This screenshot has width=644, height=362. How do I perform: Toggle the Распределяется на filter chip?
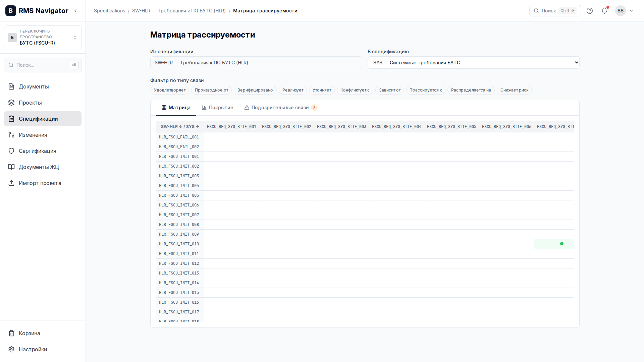[471, 90]
